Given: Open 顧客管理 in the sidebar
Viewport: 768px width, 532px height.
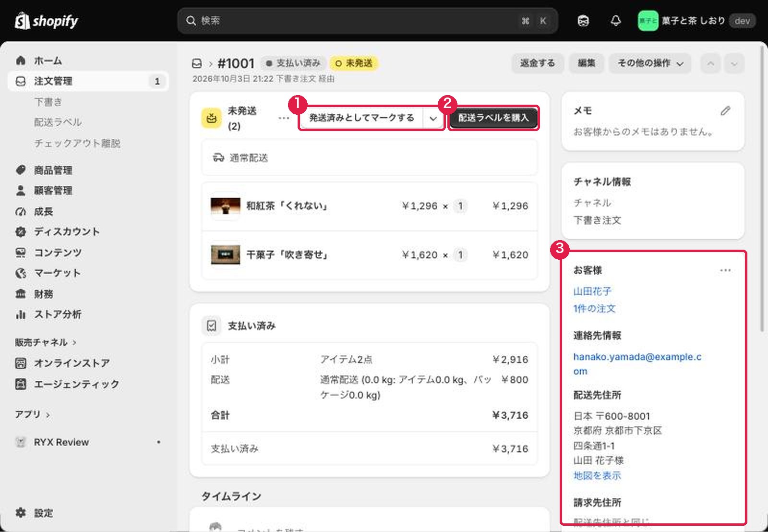Looking at the screenshot, I should (53, 191).
